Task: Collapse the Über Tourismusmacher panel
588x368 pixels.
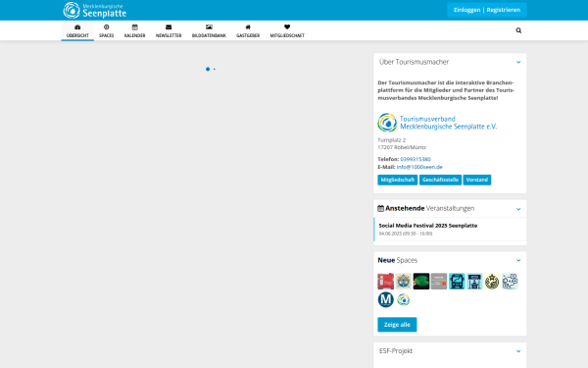Action: pyautogui.click(x=518, y=62)
